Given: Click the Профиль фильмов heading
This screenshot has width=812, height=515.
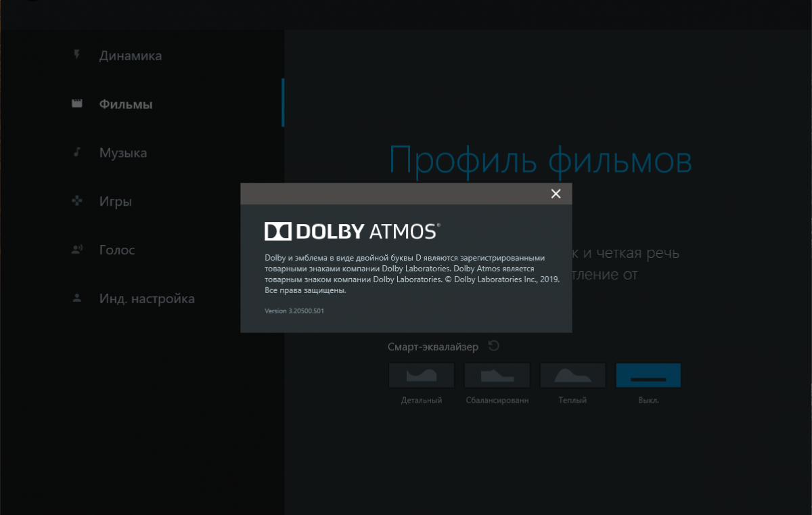Looking at the screenshot, I should [541, 161].
